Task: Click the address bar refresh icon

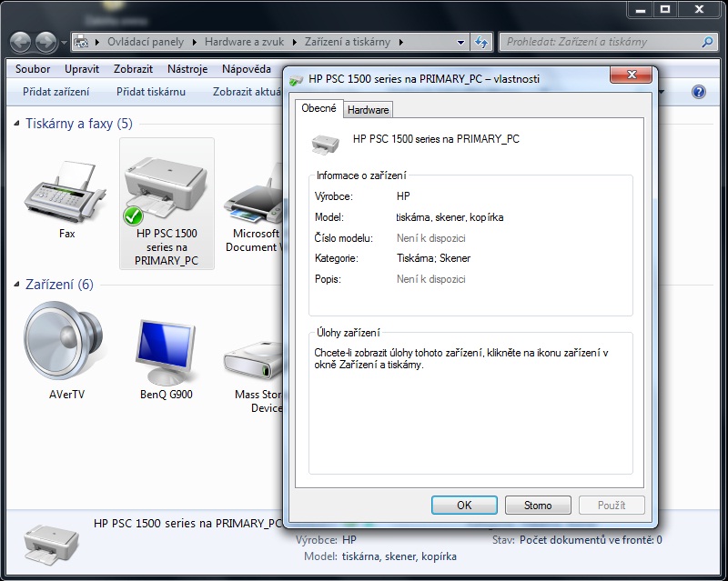Action: click(x=481, y=42)
